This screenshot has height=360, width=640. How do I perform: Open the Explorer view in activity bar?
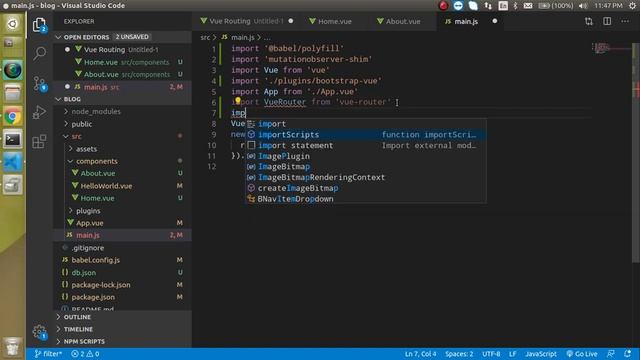[x=39, y=25]
